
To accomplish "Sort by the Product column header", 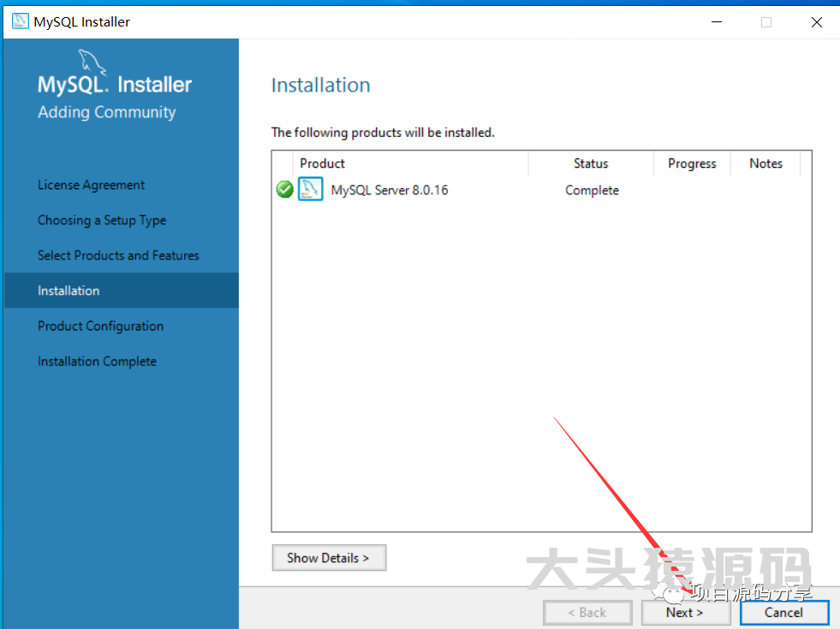I will coord(411,163).
